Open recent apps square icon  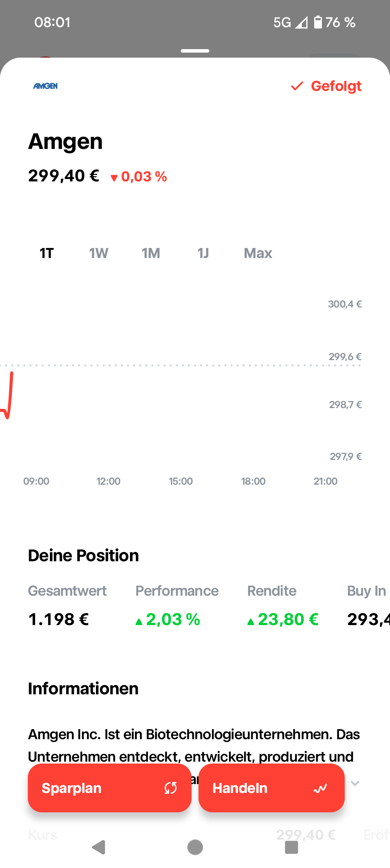291,847
